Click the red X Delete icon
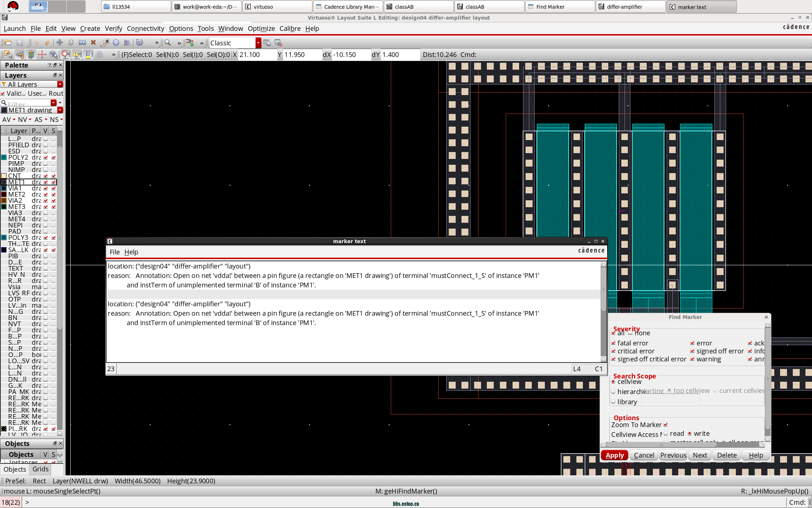The image size is (812, 508). [x=93, y=43]
